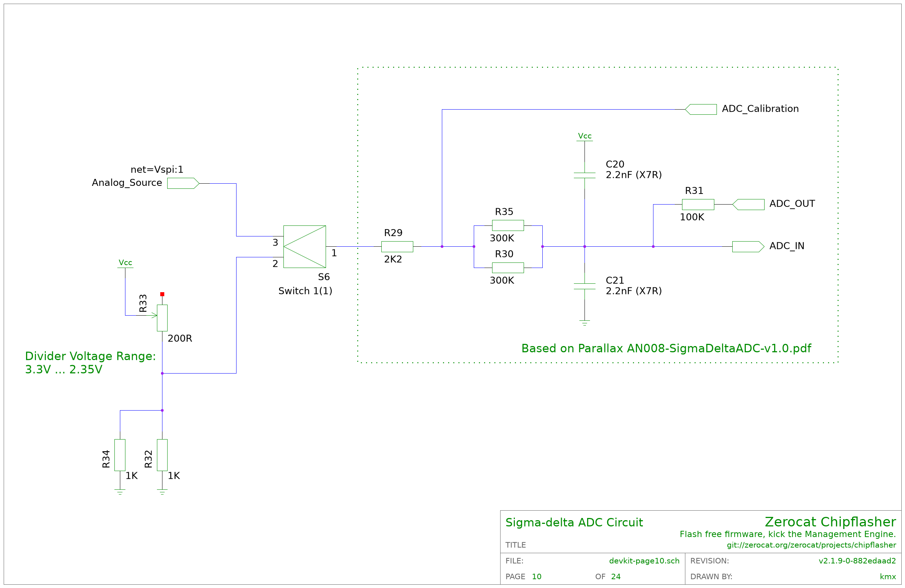The width and height of the screenshot is (905, 588).
Task: Click the devkit-page10.sch file name
Action: (644, 561)
